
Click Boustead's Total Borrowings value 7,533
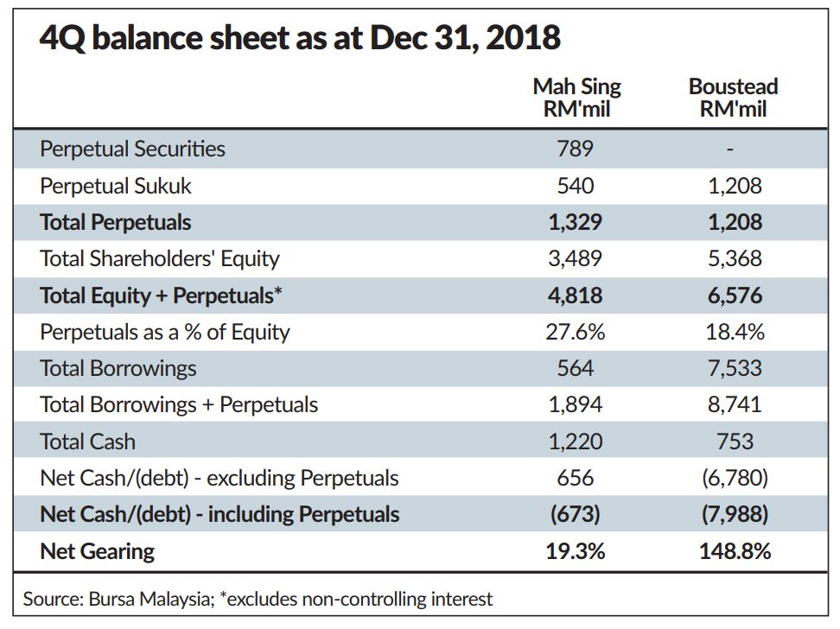click(x=735, y=368)
